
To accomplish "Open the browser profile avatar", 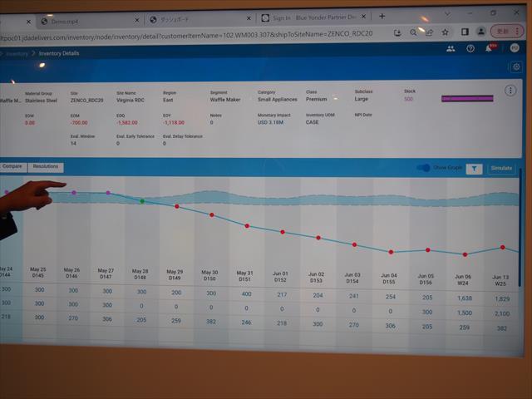I will (x=480, y=32).
